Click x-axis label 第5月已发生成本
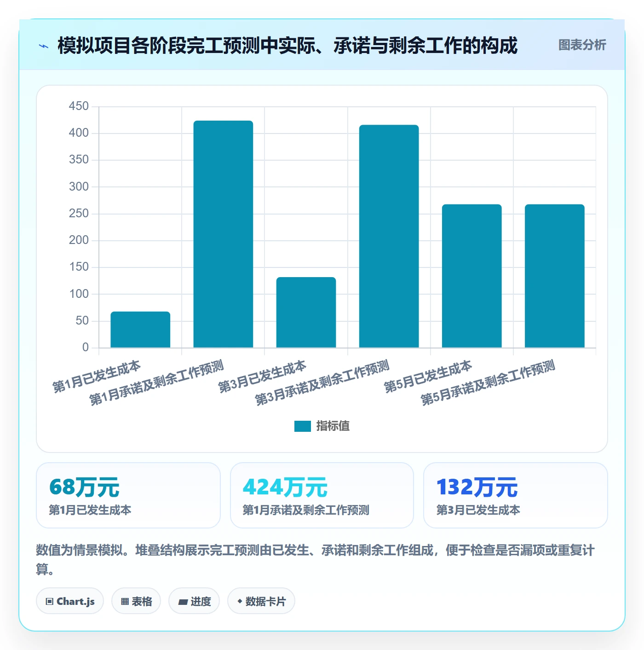644x650 pixels. 428,377
